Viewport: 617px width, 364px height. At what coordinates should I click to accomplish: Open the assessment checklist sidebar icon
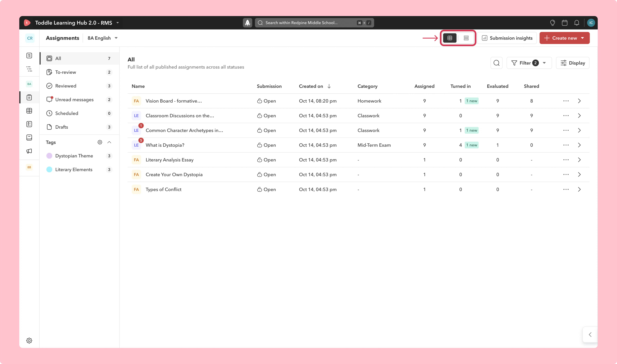coord(29,124)
